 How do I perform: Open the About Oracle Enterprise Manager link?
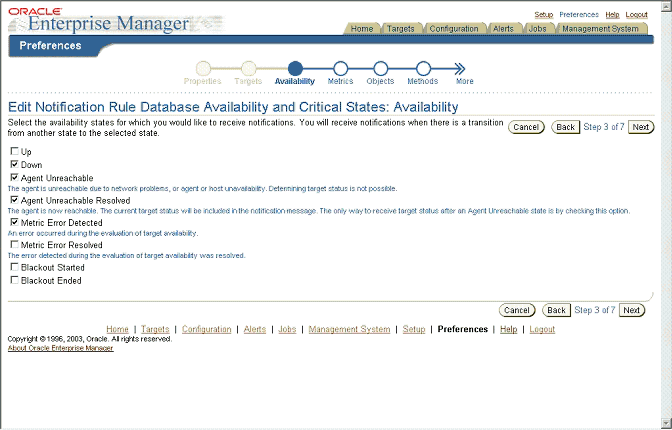coord(60,348)
